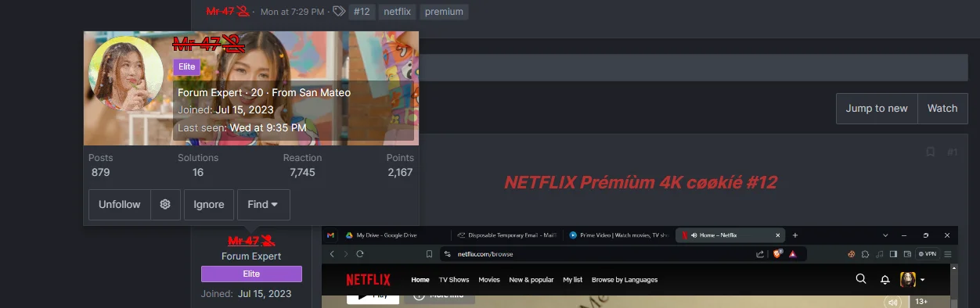Click the Brave shields lion icon

777,254
